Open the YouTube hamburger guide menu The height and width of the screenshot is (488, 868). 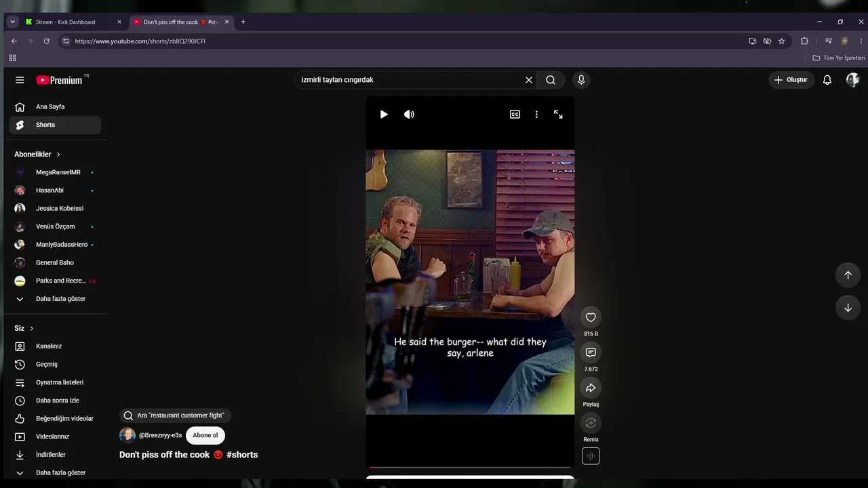(20, 80)
